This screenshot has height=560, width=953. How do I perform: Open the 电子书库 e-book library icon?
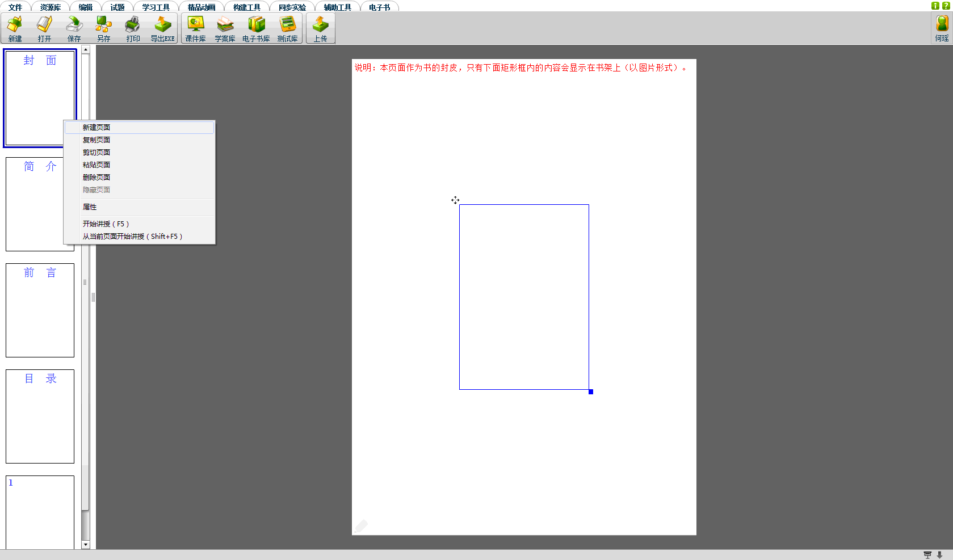point(257,28)
